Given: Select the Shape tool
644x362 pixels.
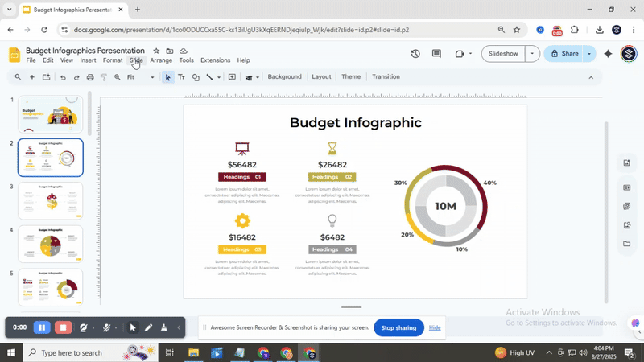Looking at the screenshot, I should [x=196, y=77].
